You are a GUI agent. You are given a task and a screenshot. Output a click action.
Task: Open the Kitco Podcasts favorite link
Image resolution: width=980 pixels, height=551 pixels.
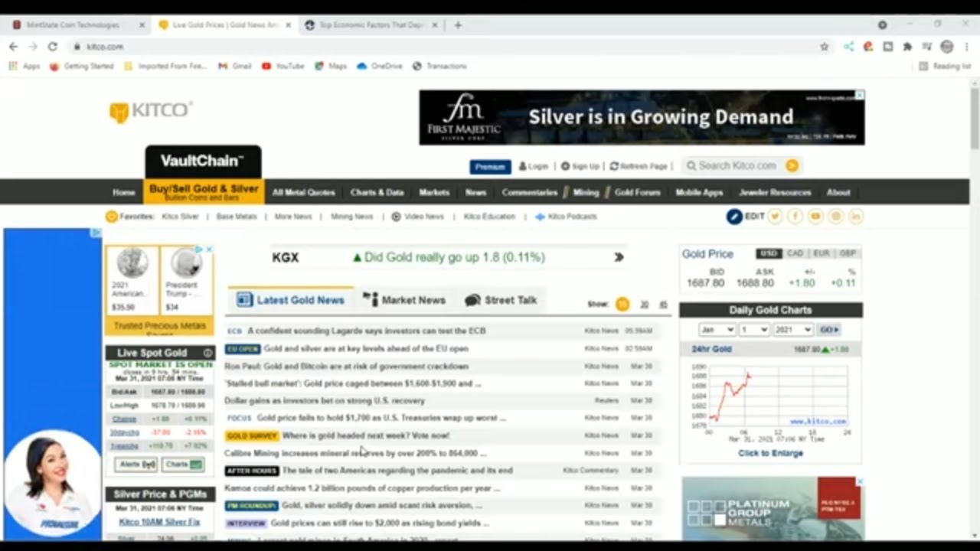click(x=566, y=217)
